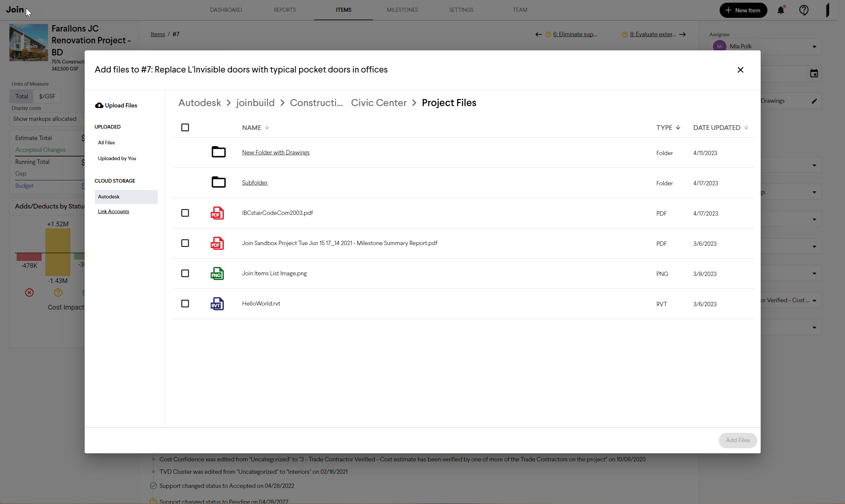Screen dimensions: 845x504
Task: Open the help question mark icon
Action: [804, 10]
